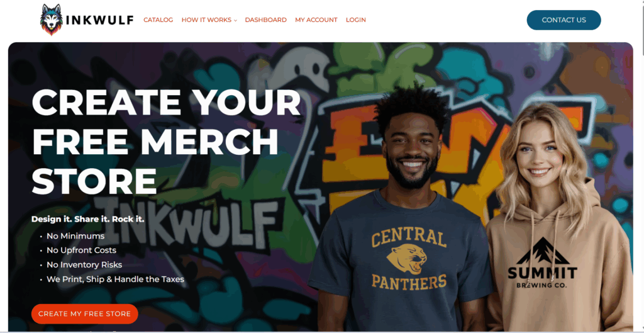Screen dimensions: 644x333
Task: Click We Print, Ship & Handle the Taxes
Action: (116, 279)
